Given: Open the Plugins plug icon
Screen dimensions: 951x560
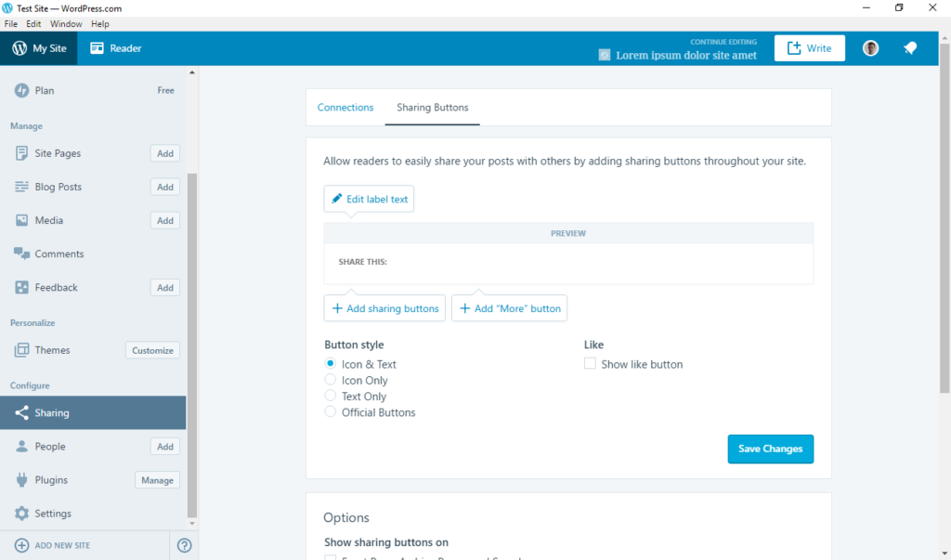Looking at the screenshot, I should [x=20, y=479].
